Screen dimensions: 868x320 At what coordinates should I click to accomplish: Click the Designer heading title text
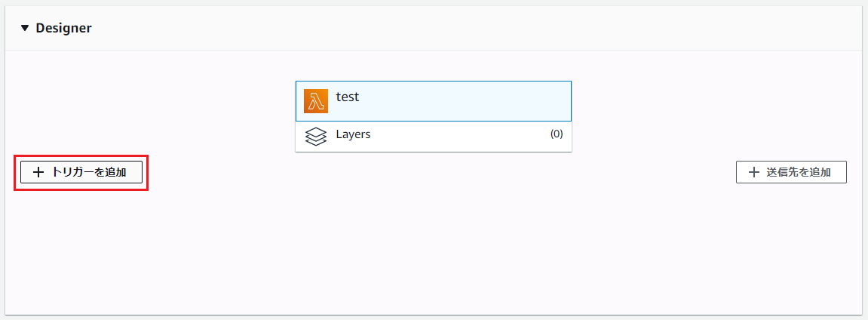[63, 28]
